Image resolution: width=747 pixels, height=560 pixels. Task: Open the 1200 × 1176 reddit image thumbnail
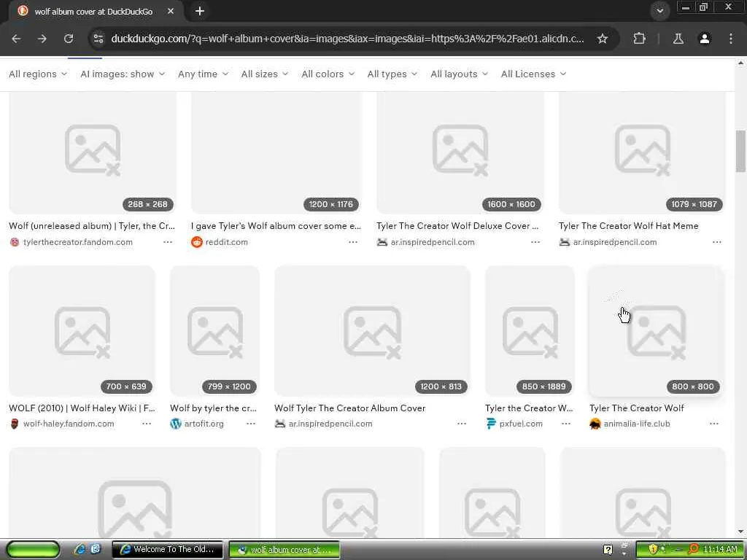276,152
